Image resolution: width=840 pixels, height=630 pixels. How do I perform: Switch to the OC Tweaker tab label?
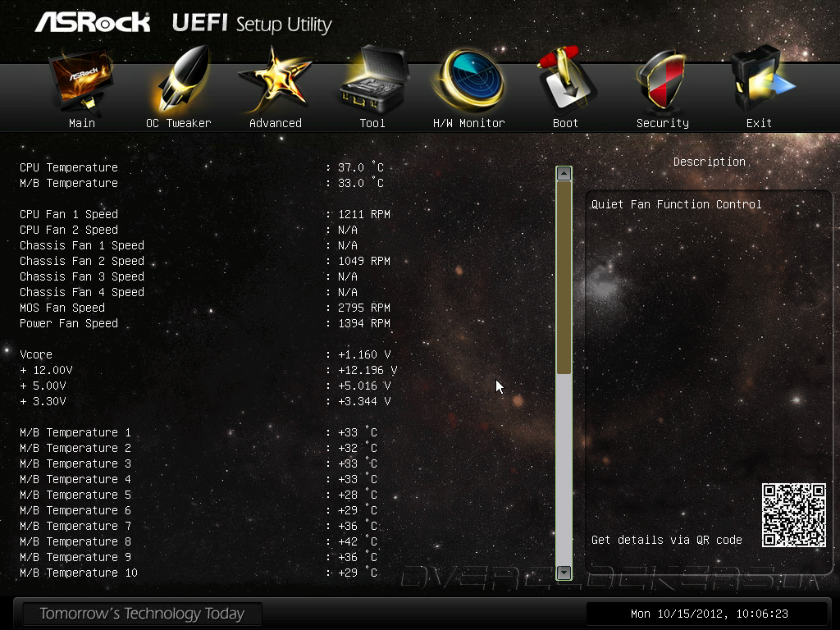point(178,123)
